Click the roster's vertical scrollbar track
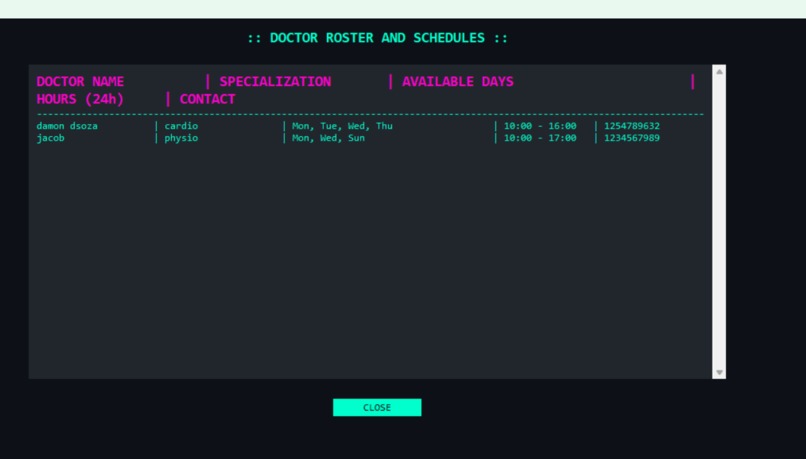Screen dimensions: 806x459 pos(719,222)
